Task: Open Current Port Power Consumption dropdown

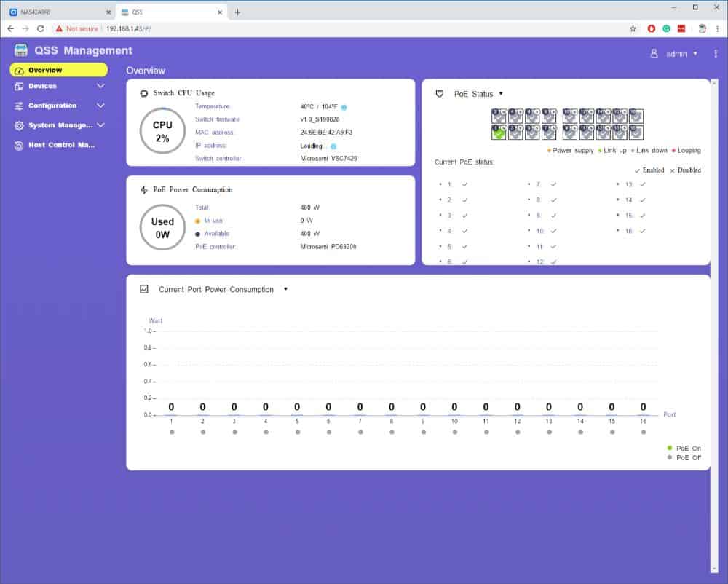Action: point(285,289)
